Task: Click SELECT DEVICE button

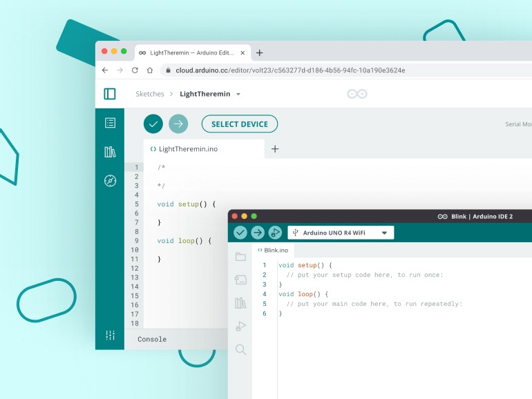Action: click(240, 124)
